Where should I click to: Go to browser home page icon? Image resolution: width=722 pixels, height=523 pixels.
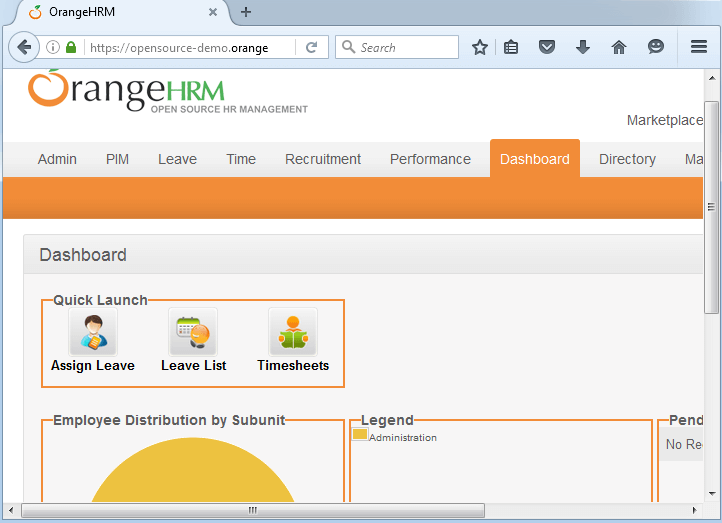coord(619,47)
